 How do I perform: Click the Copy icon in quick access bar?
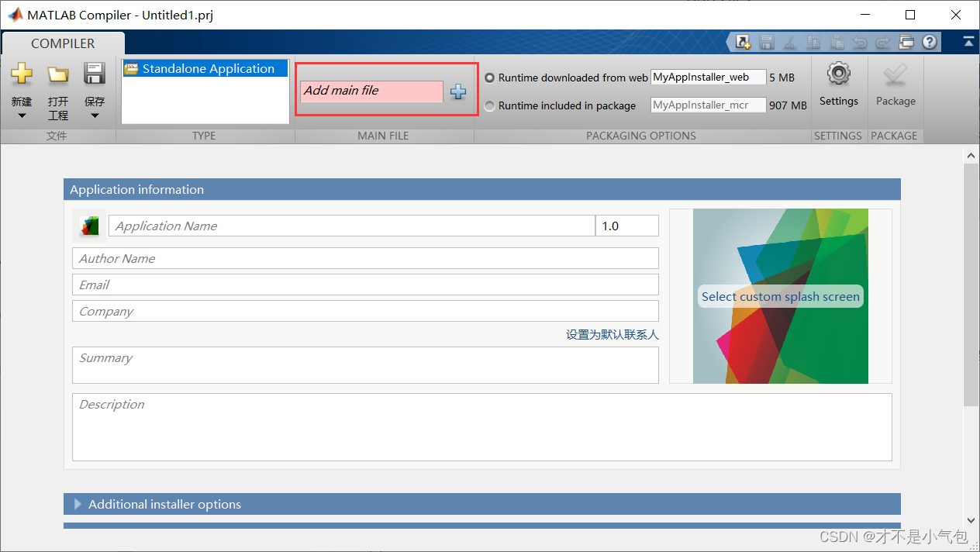813,43
